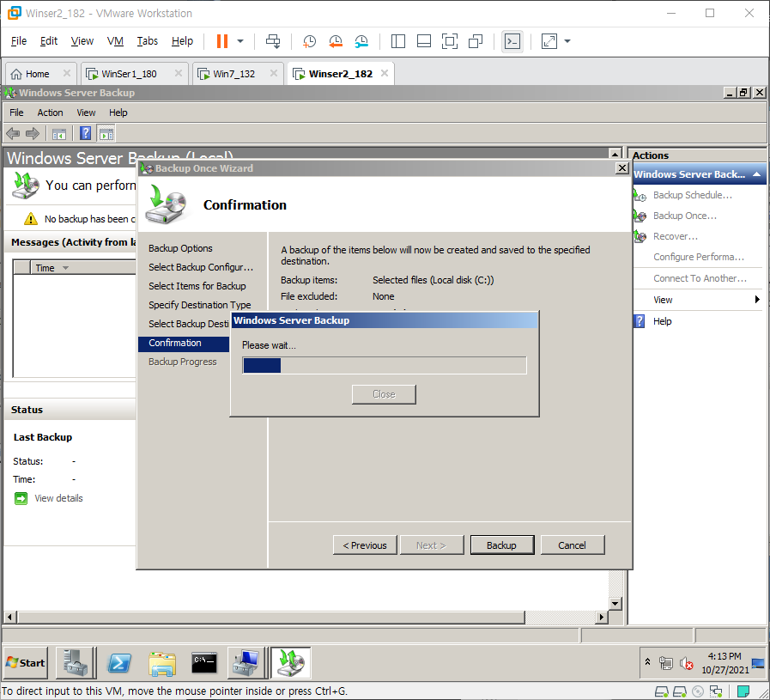Open VMware File menu
Image resolution: width=770 pixels, height=700 pixels.
[19, 40]
